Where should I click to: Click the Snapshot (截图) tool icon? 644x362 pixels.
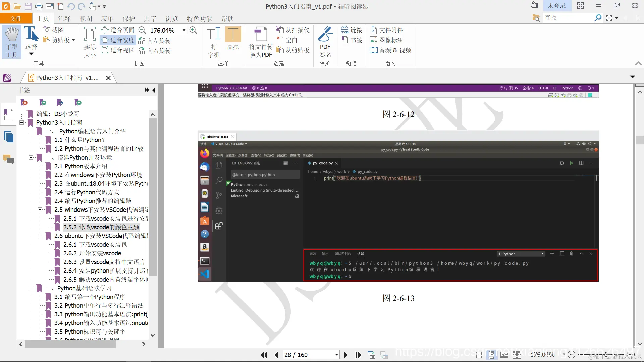(x=47, y=30)
